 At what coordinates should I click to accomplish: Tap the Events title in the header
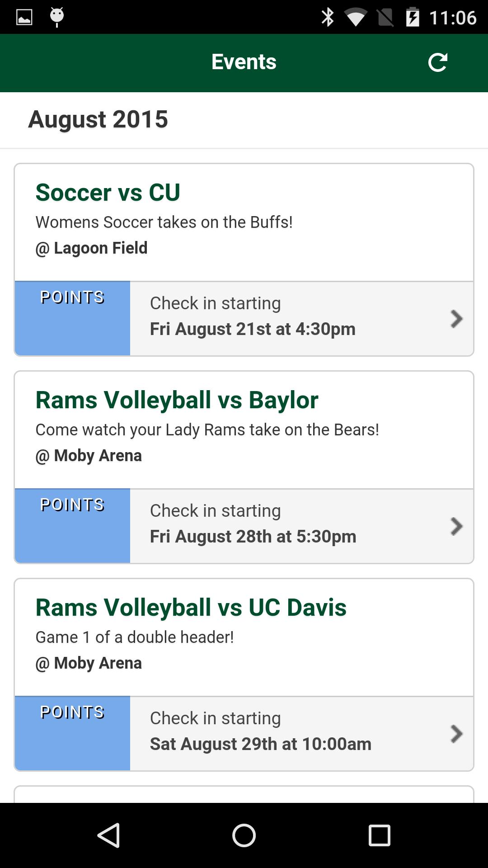(x=244, y=62)
